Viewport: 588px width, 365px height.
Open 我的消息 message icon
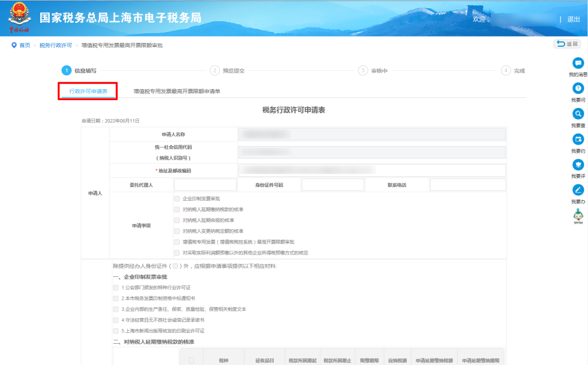tap(578, 63)
